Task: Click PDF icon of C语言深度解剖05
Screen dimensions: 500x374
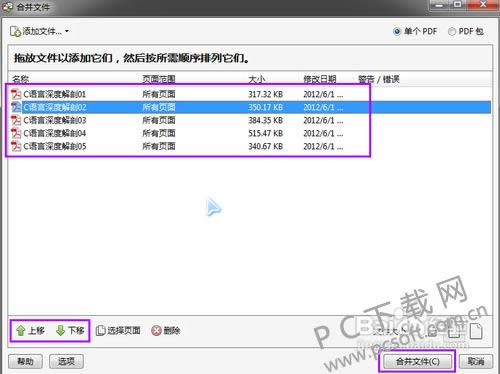Action: (16, 146)
